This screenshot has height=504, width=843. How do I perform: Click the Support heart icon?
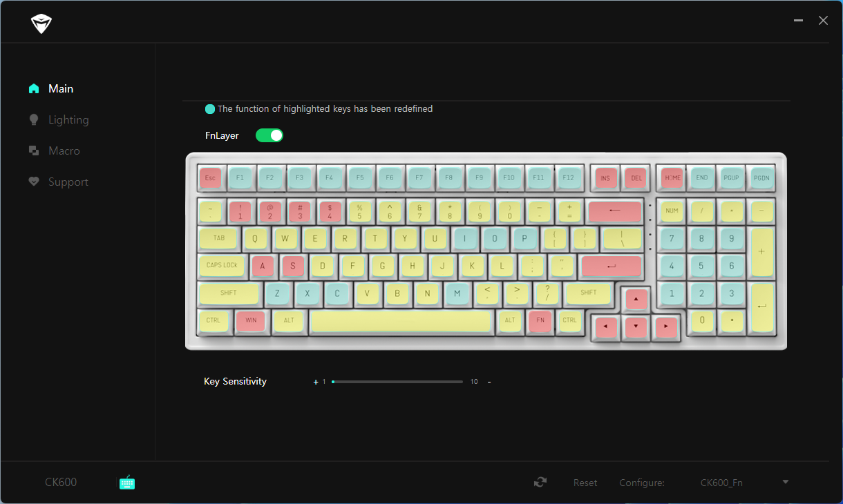tap(33, 182)
